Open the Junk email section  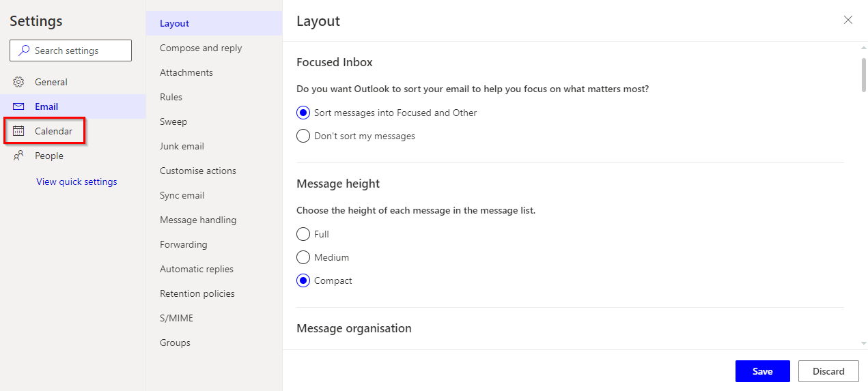click(x=182, y=146)
